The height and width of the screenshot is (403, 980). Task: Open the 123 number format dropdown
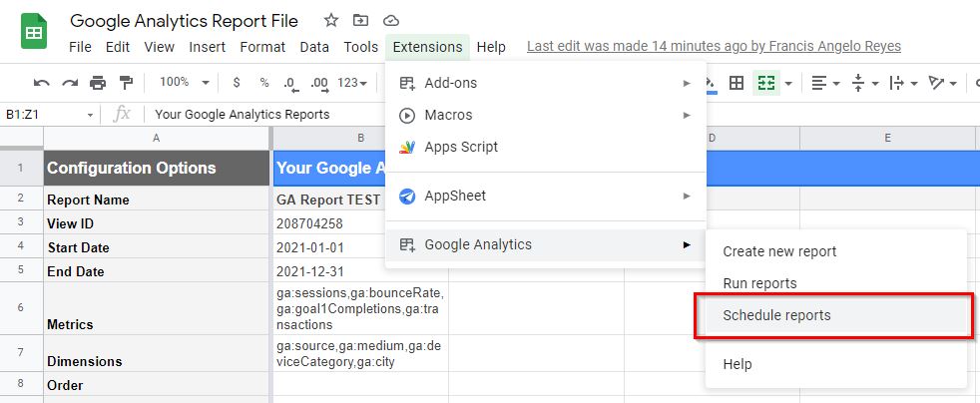click(352, 83)
